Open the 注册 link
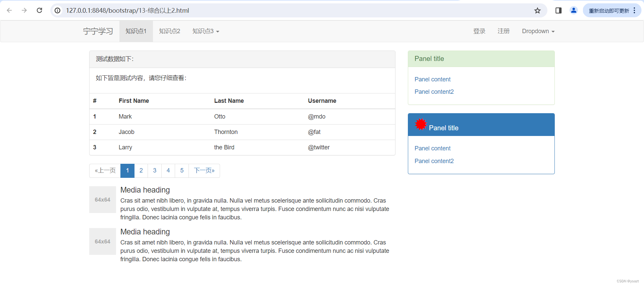The image size is (644, 286). [503, 31]
